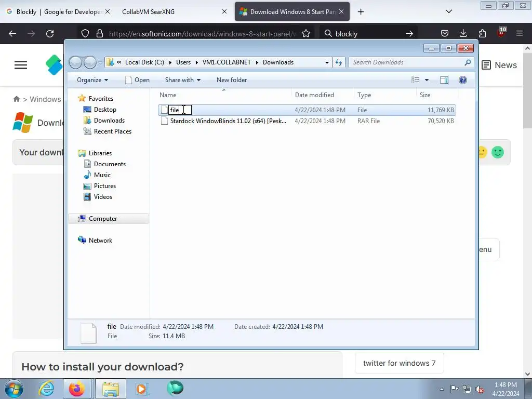Click Explorer back button
Screen dimensions: 532x399
coord(76,62)
